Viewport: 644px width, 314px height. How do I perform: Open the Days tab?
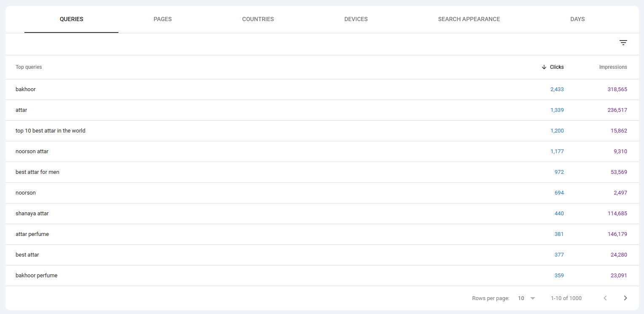click(577, 19)
